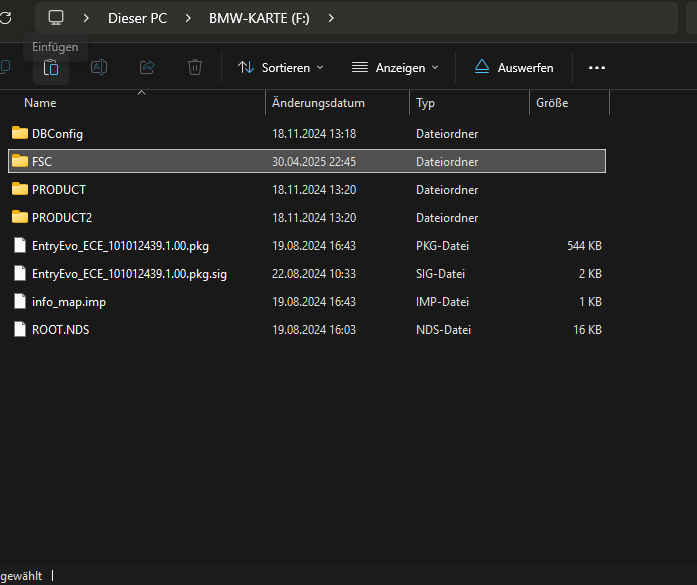This screenshot has width=697, height=585.
Task: Click the NDS-Datei type cell
Action: tap(443, 329)
